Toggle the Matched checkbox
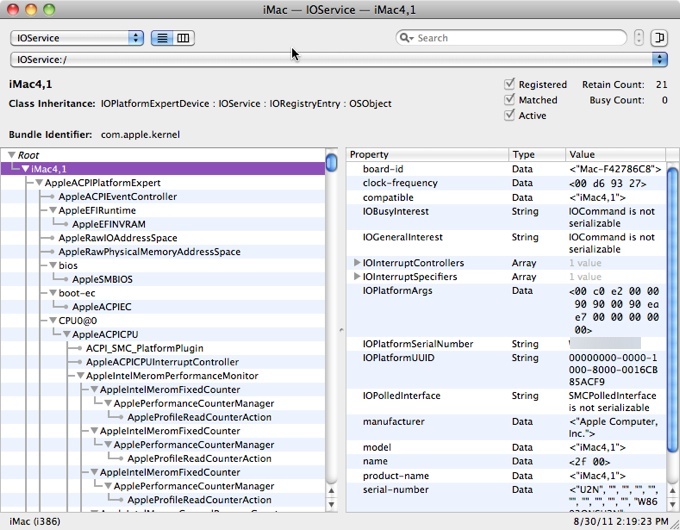680x530 pixels. pos(510,100)
